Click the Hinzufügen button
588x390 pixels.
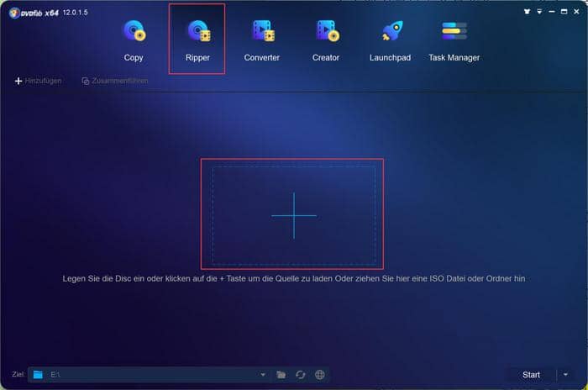38,81
